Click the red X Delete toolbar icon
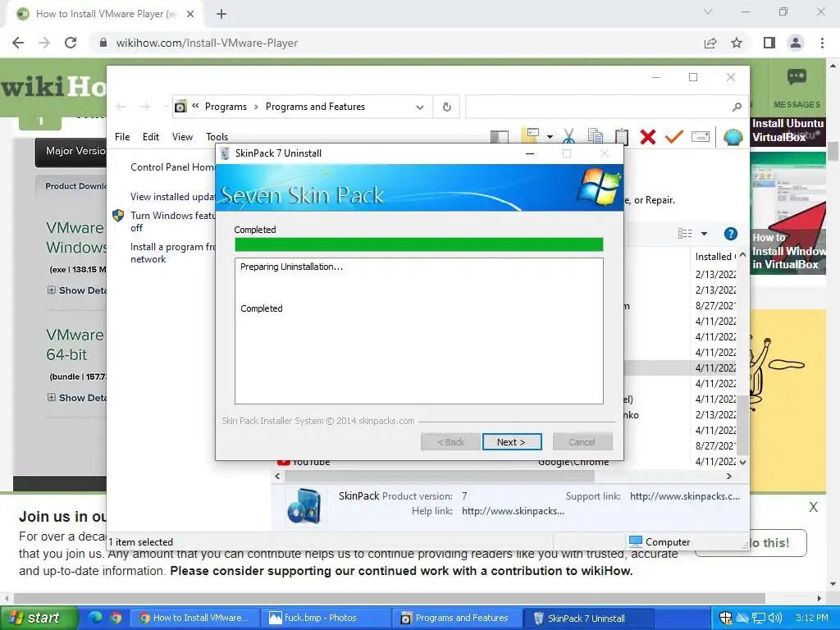This screenshot has height=630, width=840. tap(648, 137)
